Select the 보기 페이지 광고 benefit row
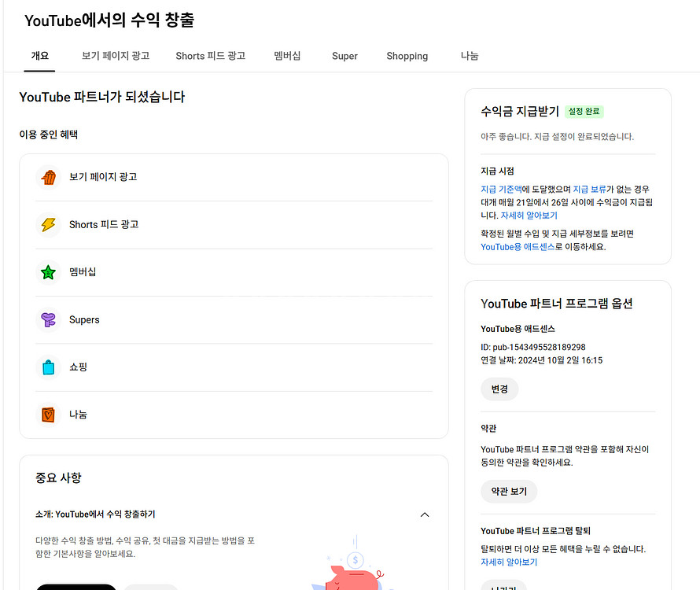 (234, 177)
